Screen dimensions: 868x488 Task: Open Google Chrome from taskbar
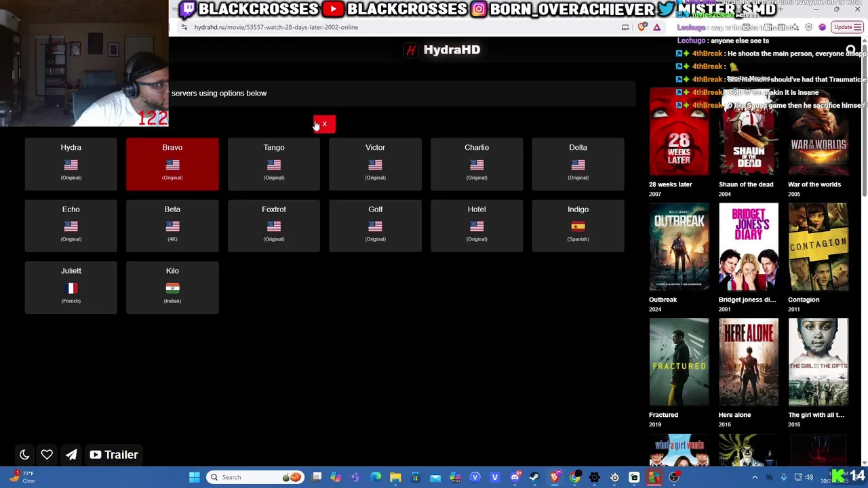[x=575, y=477]
